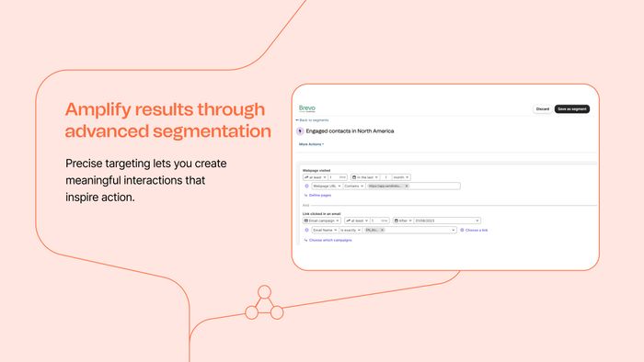The width and height of the screenshot is (644, 362).
Task: Open the 'in the last' date dropdown
Action: point(365,177)
